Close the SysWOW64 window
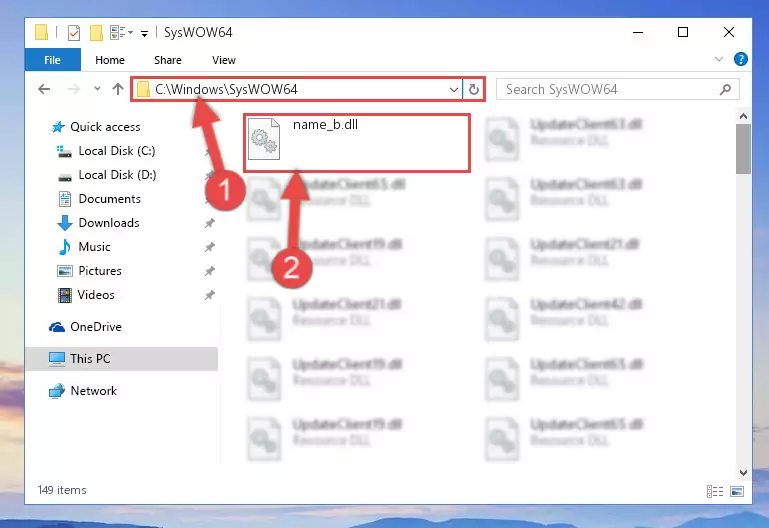Viewport: 769px width, 528px height. pos(729,32)
